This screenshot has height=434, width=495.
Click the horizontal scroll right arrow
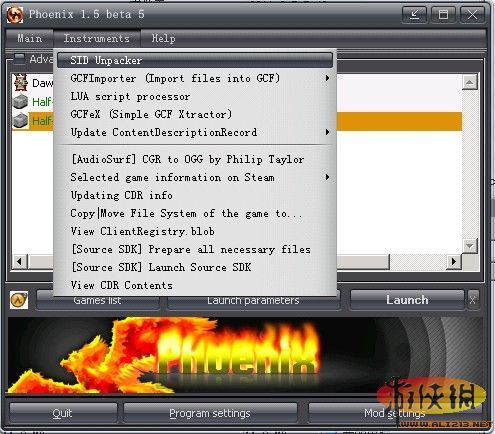tap(453, 261)
